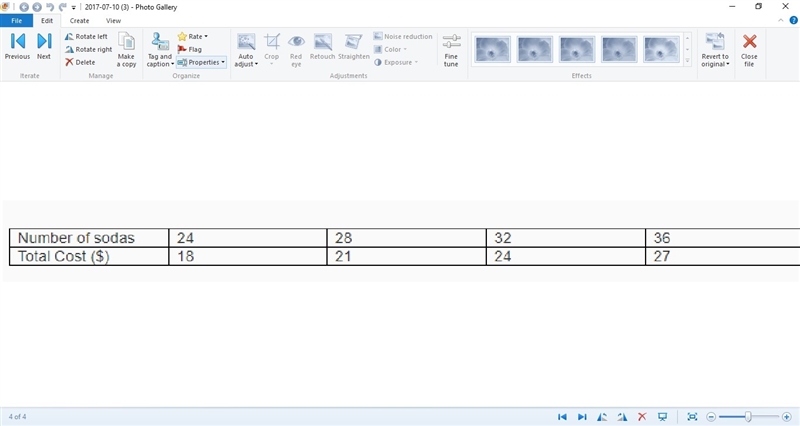Select the Straighten tool

click(x=354, y=47)
